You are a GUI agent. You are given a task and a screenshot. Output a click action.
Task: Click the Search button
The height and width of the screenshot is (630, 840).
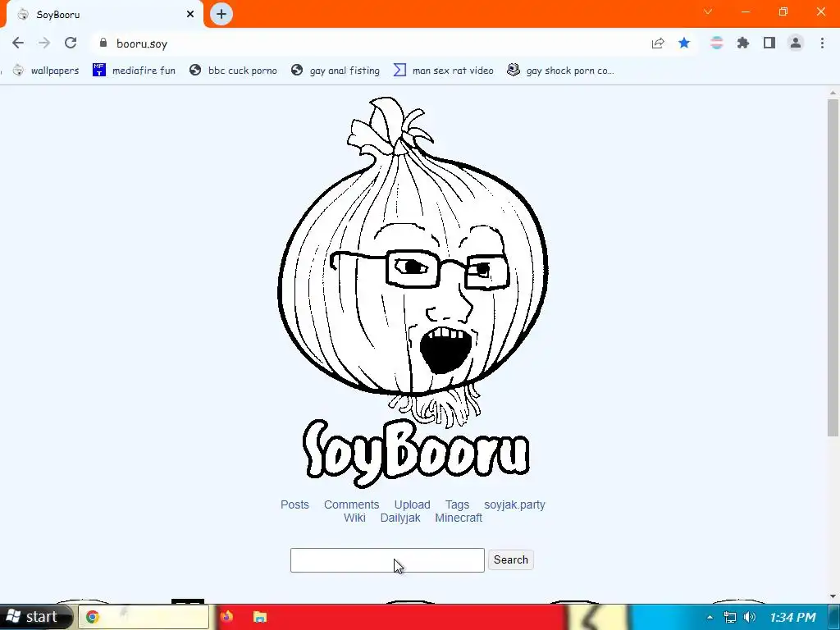click(511, 559)
